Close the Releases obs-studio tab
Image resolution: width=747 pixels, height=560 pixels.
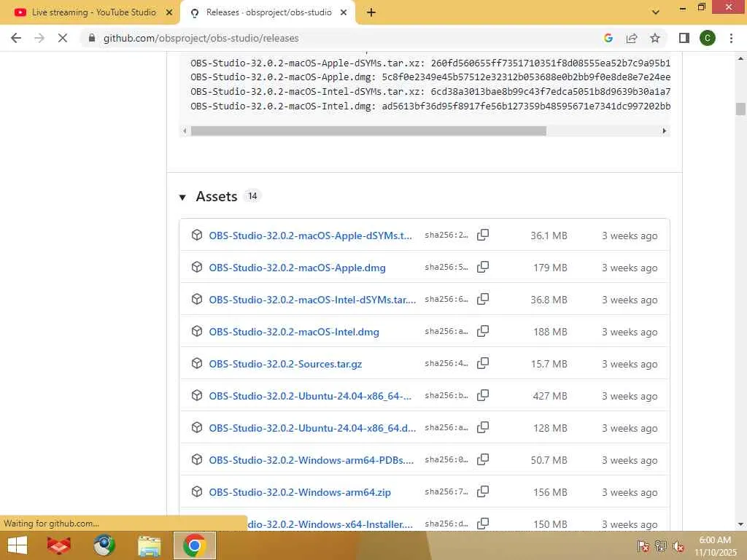344,12
